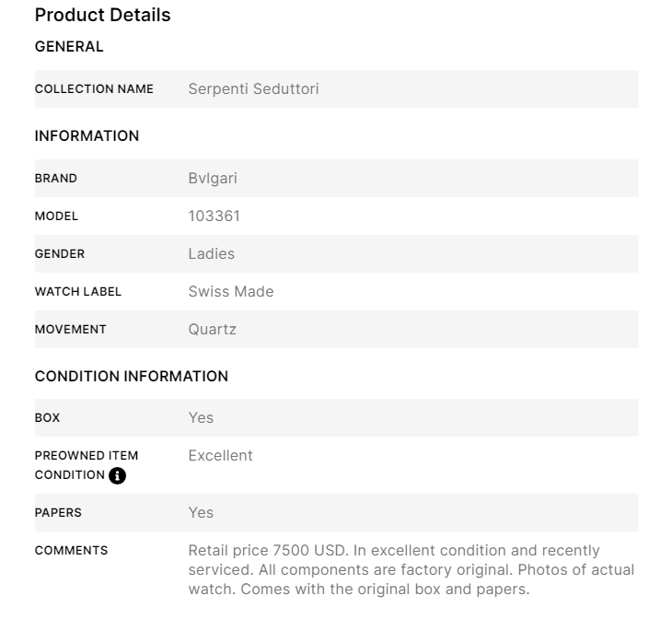Click the COLLECTION NAME row label
The width and height of the screenshot is (672, 619).
[94, 89]
